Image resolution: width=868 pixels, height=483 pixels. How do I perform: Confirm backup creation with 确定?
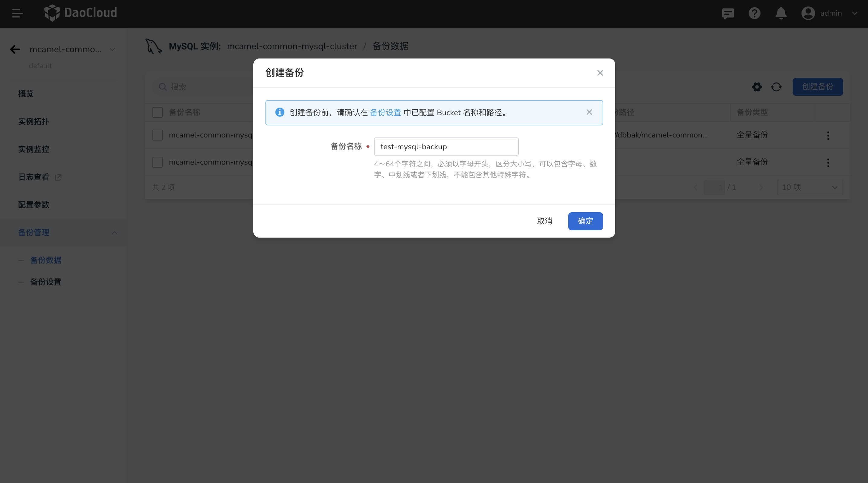pyautogui.click(x=585, y=221)
